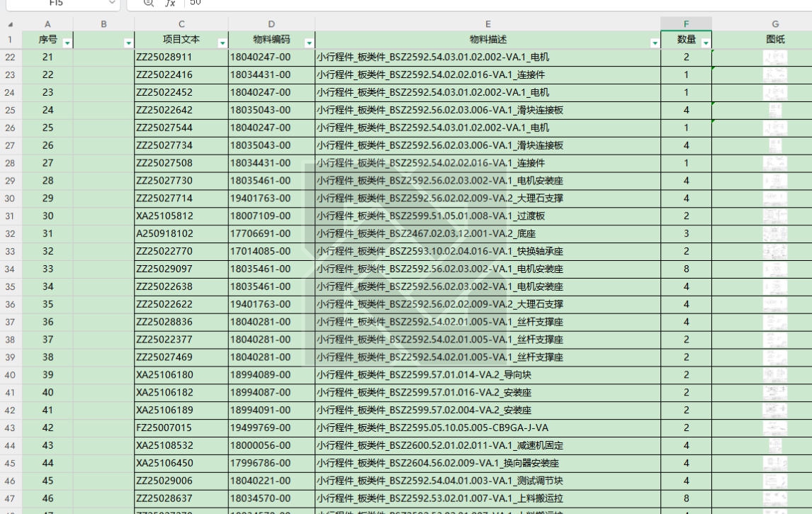Open column B's blank header filter dropdown
The height and width of the screenshot is (514, 812).
[x=128, y=44]
